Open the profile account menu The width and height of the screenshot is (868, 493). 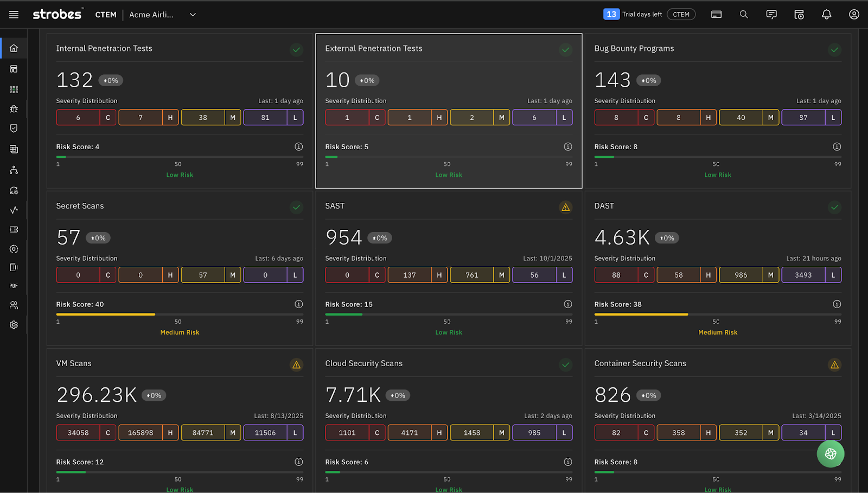[854, 14]
